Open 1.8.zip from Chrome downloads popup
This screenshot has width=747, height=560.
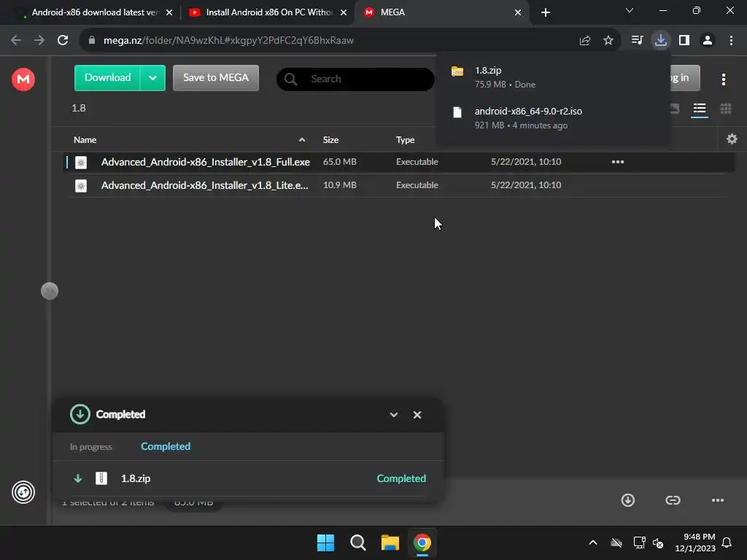(x=553, y=77)
